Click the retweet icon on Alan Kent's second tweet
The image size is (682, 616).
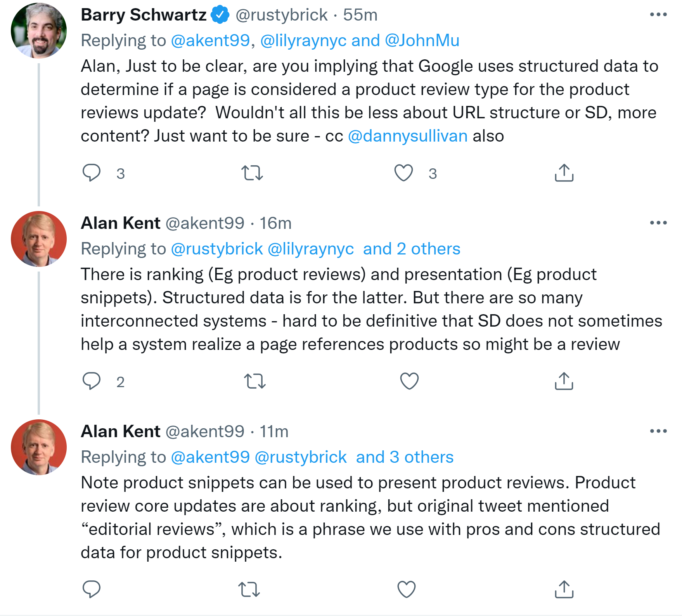pyautogui.click(x=249, y=589)
